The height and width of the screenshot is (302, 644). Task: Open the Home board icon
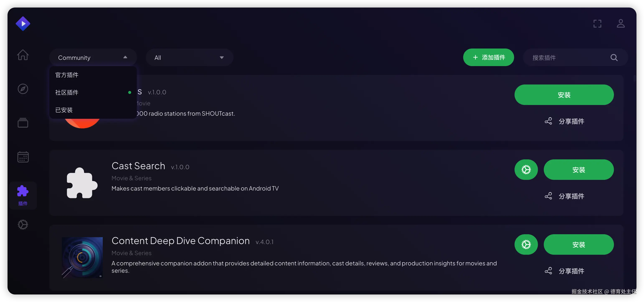23,55
